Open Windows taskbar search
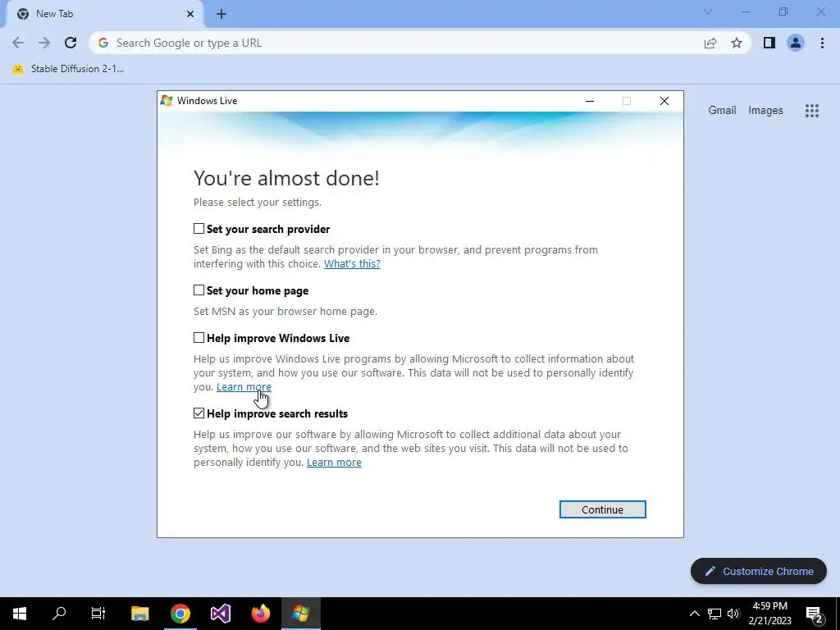This screenshot has width=840, height=630. tap(59, 614)
